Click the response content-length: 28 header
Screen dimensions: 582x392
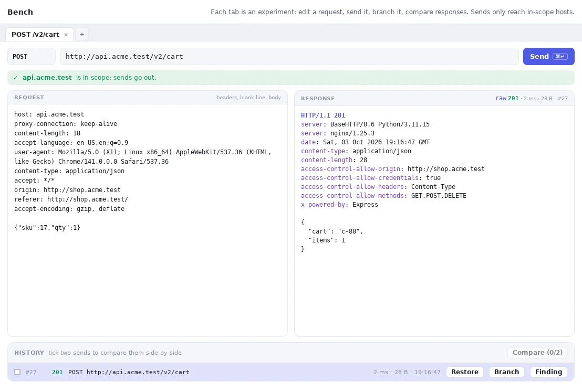tap(334, 160)
